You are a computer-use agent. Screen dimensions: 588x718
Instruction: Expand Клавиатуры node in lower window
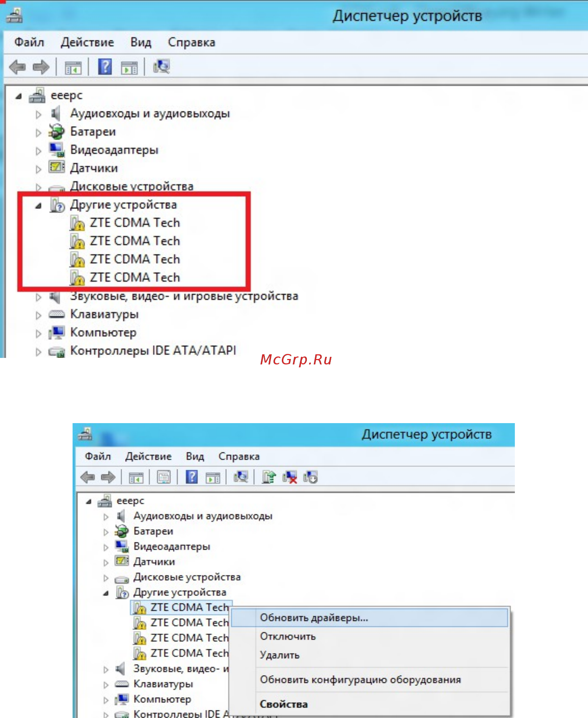(x=106, y=685)
